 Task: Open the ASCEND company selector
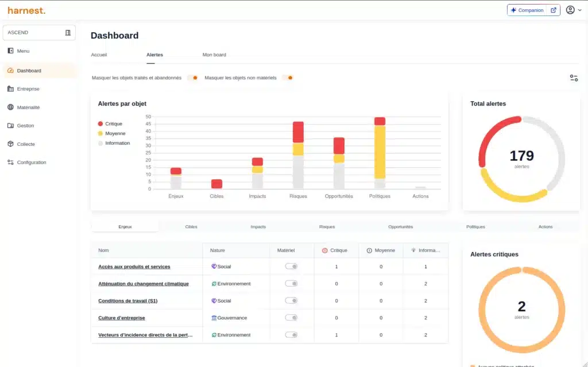coord(39,33)
